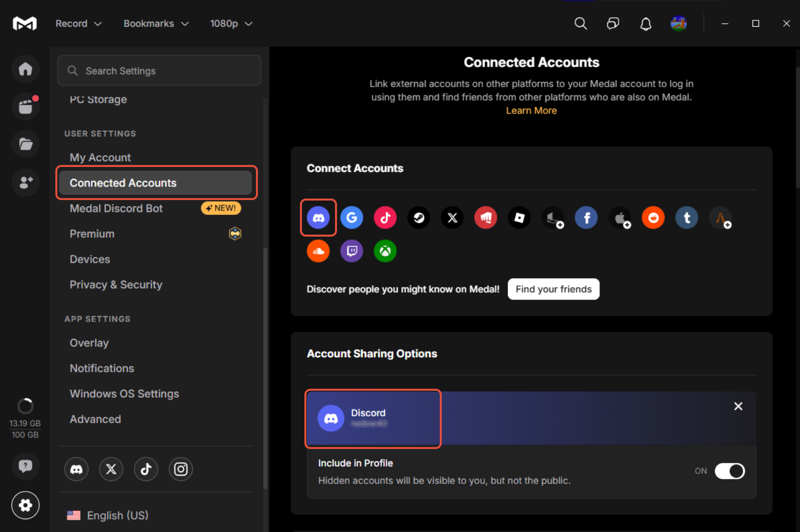This screenshot has height=532, width=800.
Task: Open the 1080p quality dropdown
Action: (231, 23)
